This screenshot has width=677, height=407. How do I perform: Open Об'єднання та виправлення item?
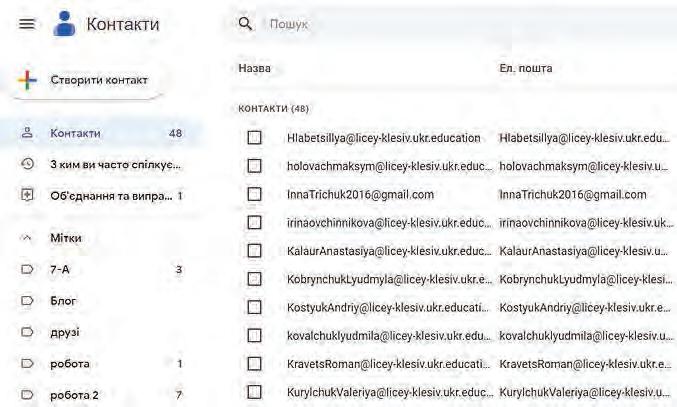coord(111,196)
